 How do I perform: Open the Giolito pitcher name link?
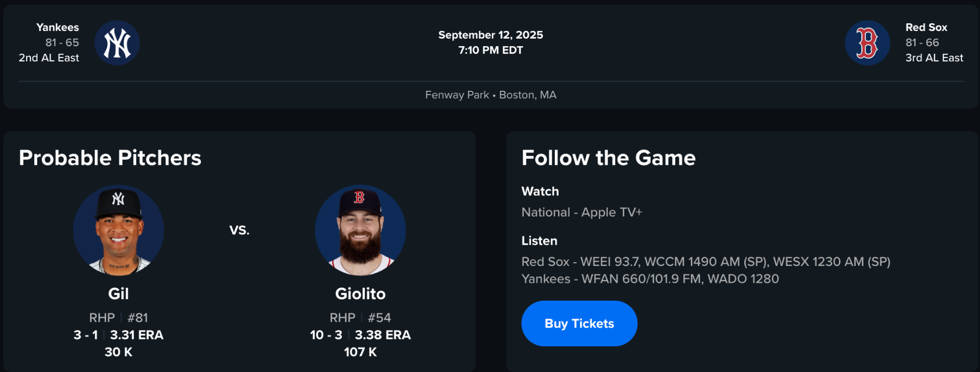(360, 294)
